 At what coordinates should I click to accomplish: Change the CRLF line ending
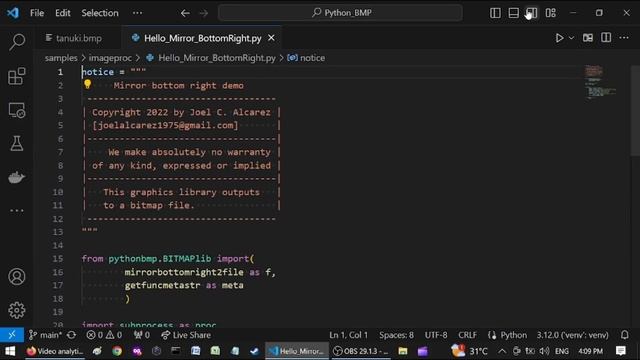(x=467, y=335)
